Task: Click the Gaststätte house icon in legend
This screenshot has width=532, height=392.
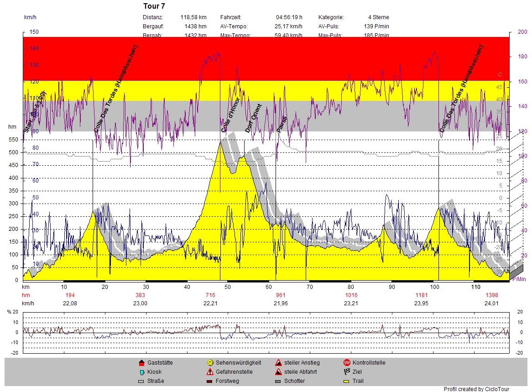Action: pos(141,363)
